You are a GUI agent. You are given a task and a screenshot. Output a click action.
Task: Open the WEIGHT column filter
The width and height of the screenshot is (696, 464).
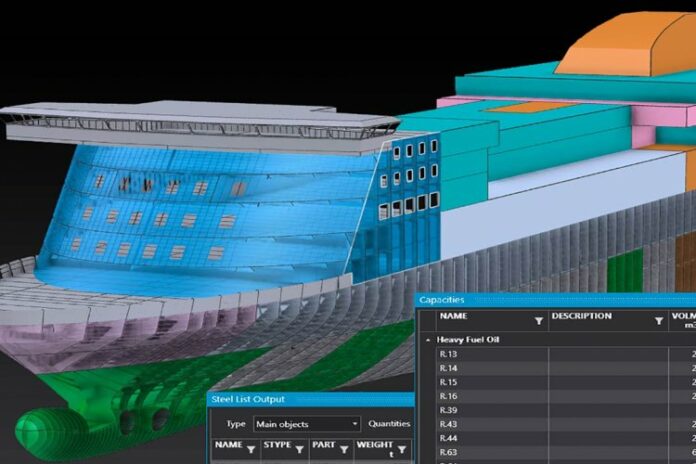(x=401, y=449)
